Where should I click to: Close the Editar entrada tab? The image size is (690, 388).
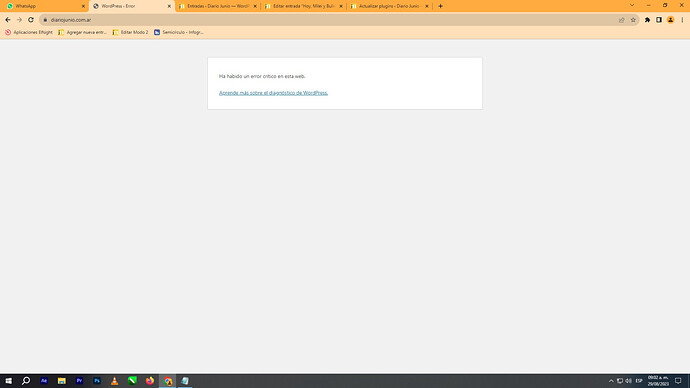[341, 6]
